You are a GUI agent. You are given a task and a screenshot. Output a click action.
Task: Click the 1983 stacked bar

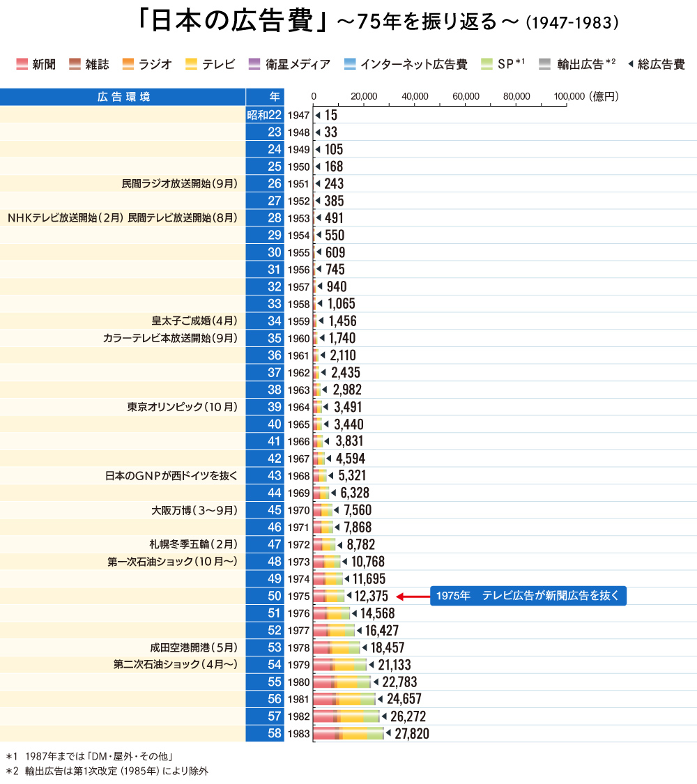pyautogui.click(x=348, y=733)
